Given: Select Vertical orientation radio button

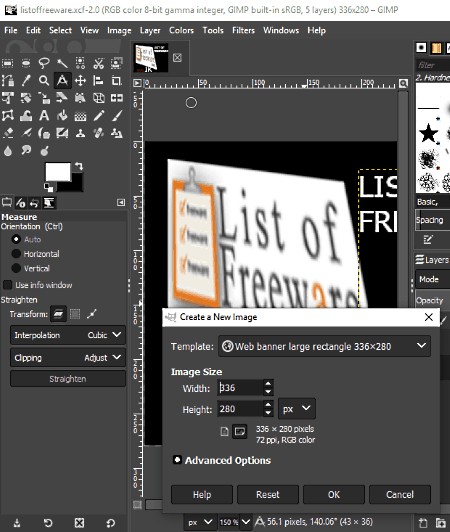Looking at the screenshot, I should coord(16,268).
